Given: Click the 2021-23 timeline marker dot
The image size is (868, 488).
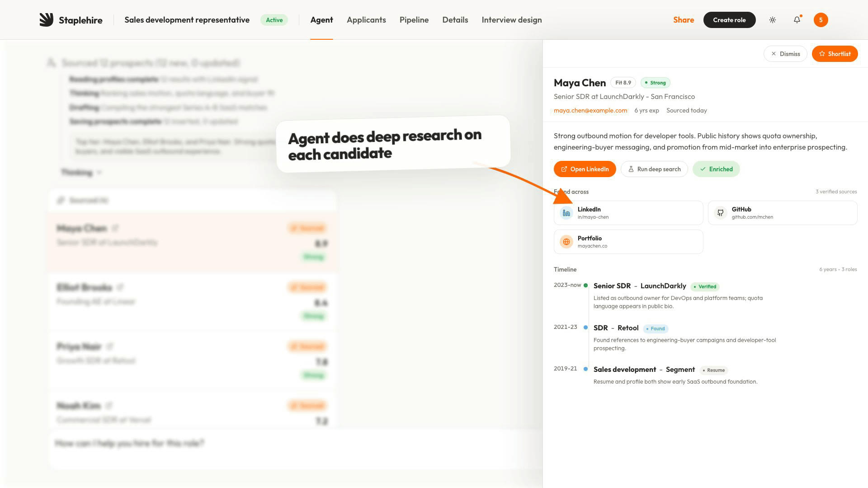Looking at the screenshot, I should click(x=585, y=327).
